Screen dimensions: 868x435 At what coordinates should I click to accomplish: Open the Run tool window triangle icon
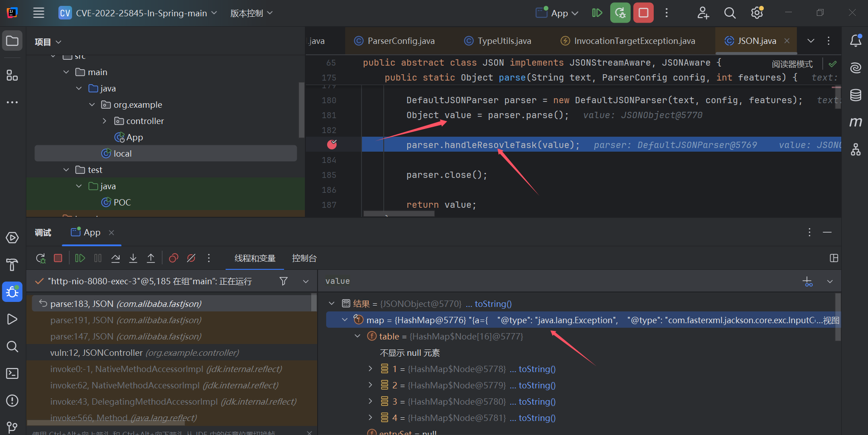(12, 319)
